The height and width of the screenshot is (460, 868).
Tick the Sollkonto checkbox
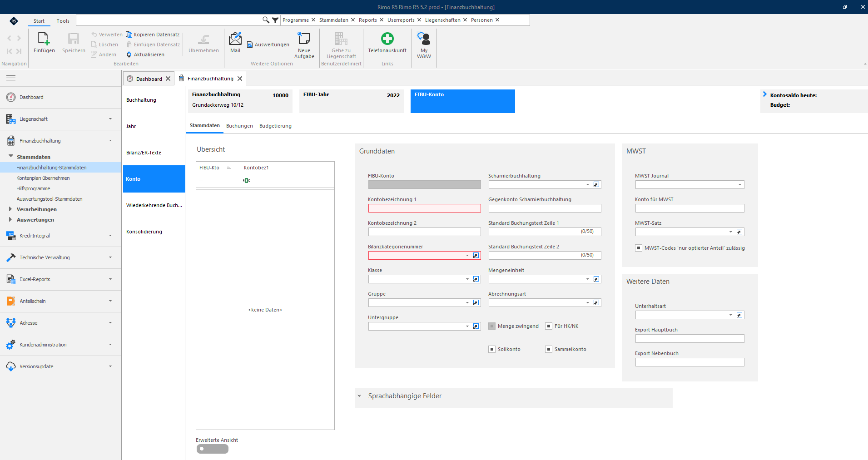click(x=492, y=349)
